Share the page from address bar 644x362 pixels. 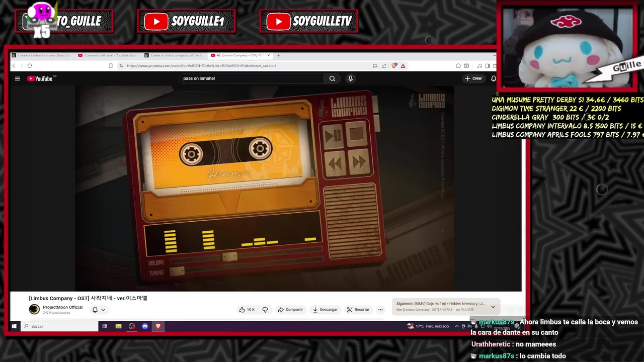[384, 66]
